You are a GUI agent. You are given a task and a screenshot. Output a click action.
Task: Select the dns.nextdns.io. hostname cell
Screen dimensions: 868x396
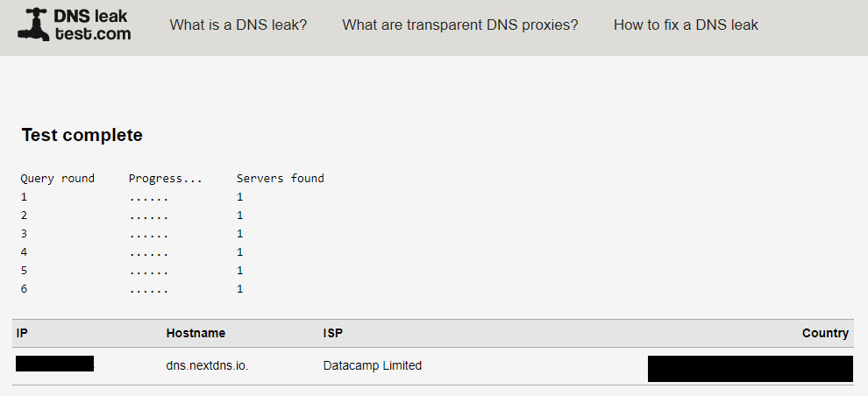pos(207,365)
